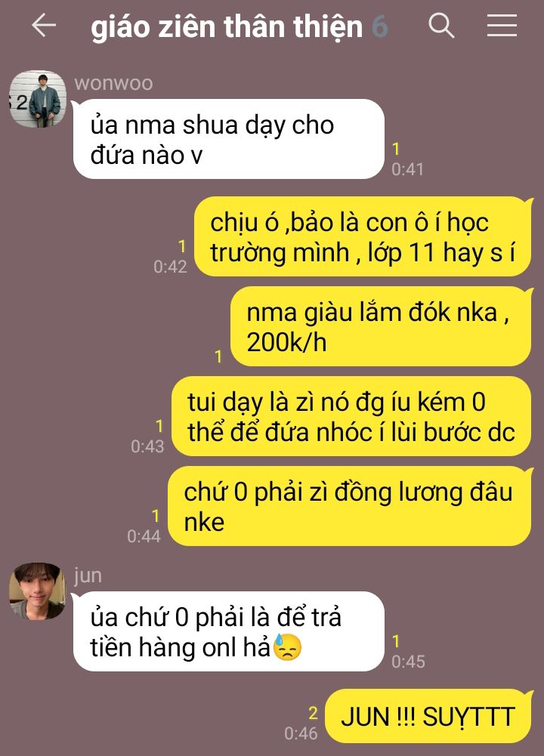This screenshot has height=756, width=544.
Task: Open the chat search magnifier icon
Action: pyautogui.click(x=441, y=26)
